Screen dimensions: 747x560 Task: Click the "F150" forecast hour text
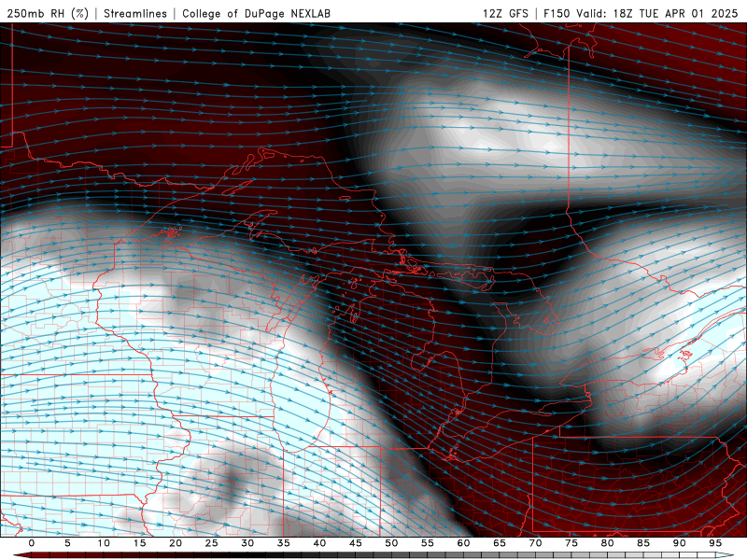coord(557,13)
